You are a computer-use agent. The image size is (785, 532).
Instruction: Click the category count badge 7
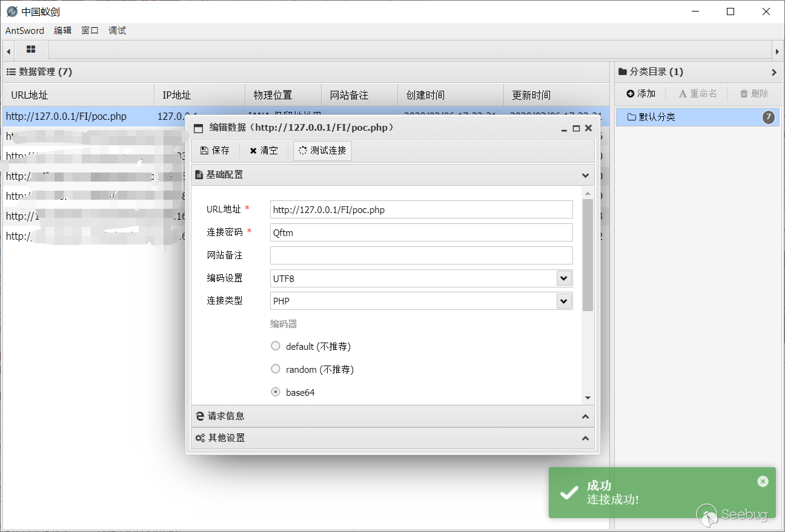tap(769, 117)
